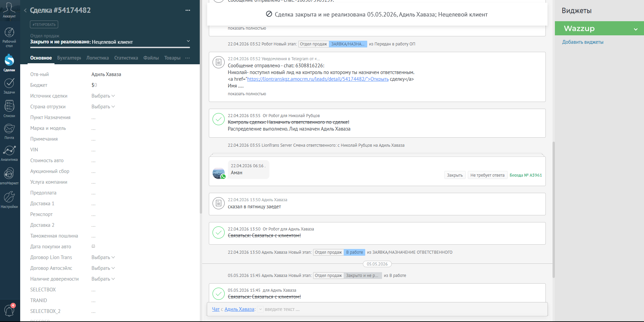Click the 05.05.2026 date separator
The width and height of the screenshot is (644, 322).
pos(377,264)
